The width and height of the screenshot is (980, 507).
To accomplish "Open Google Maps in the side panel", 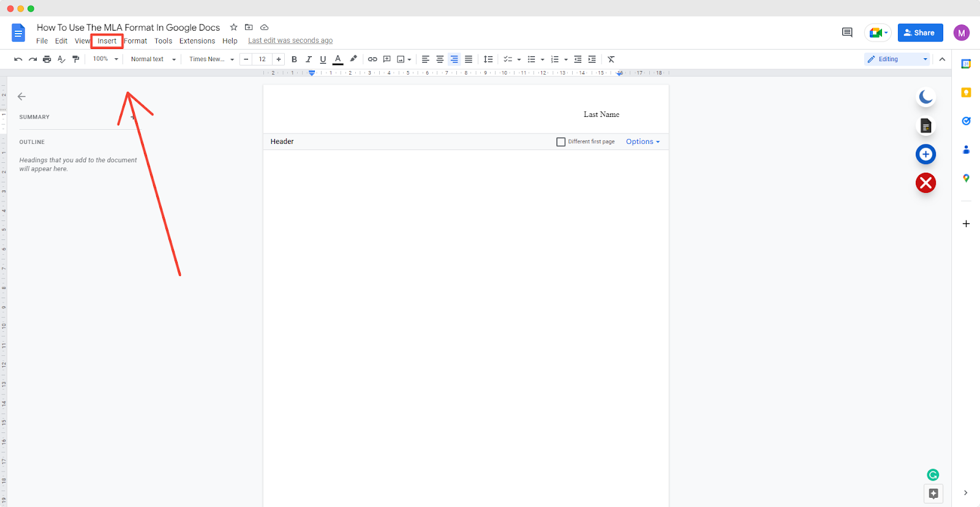I will 966,178.
